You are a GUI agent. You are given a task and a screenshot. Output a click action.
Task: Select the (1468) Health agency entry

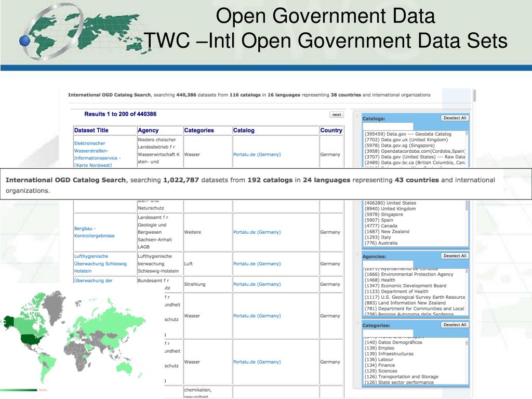(x=380, y=280)
